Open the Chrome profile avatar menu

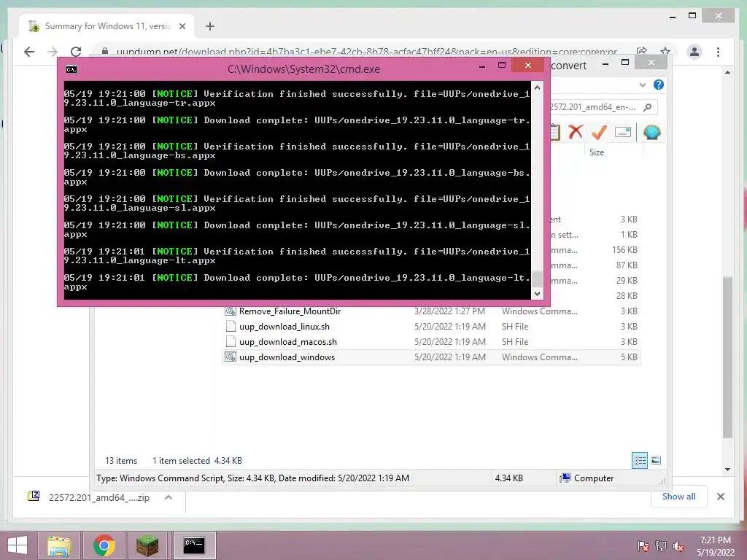[694, 52]
